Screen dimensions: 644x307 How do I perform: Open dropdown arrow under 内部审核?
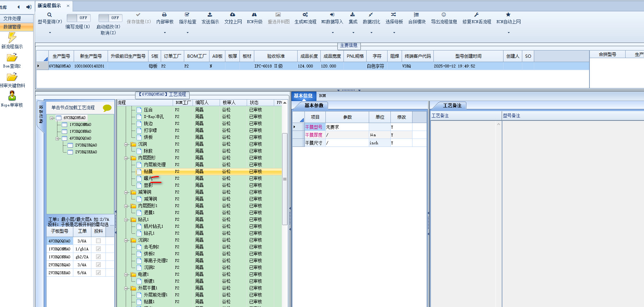pyautogui.click(x=165, y=33)
